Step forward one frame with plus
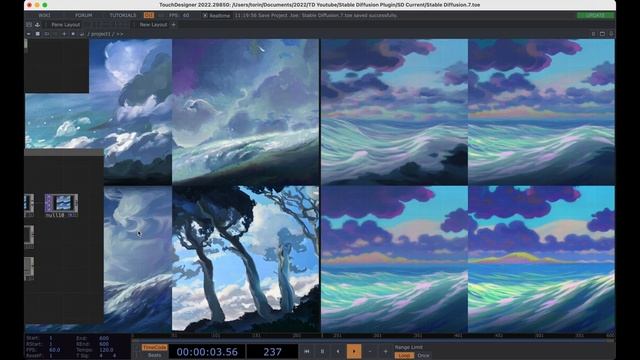This screenshot has height=360, width=640. (x=385, y=351)
